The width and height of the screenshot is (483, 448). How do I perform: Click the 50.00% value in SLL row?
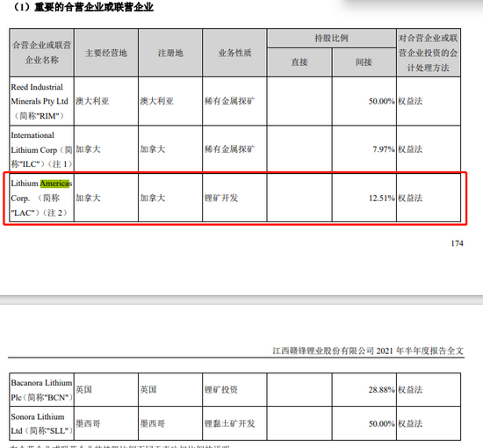[382, 423]
